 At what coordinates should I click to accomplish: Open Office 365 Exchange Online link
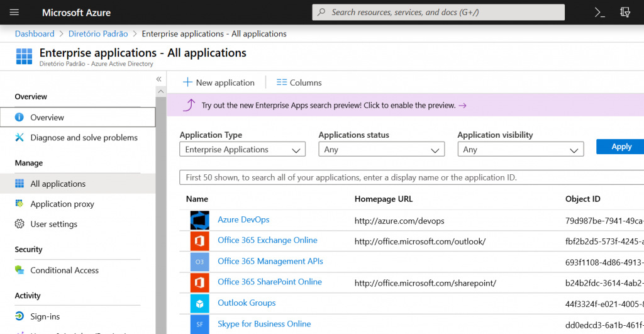coord(267,240)
